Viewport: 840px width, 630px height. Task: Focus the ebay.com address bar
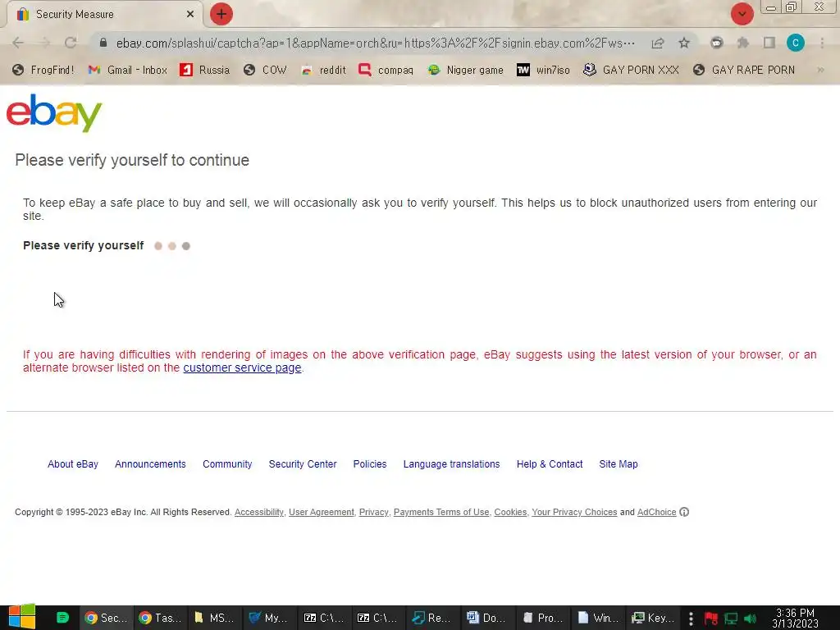(x=375, y=43)
